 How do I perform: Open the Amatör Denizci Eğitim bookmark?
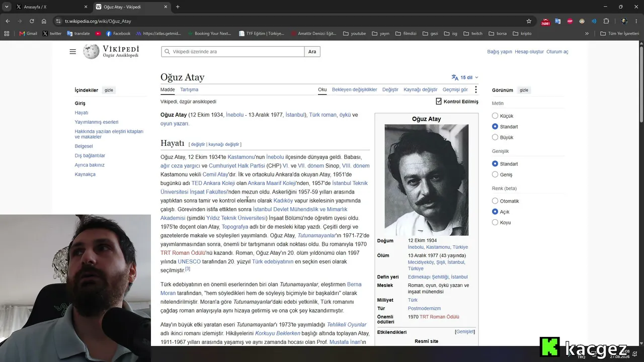pyautogui.click(x=313, y=34)
